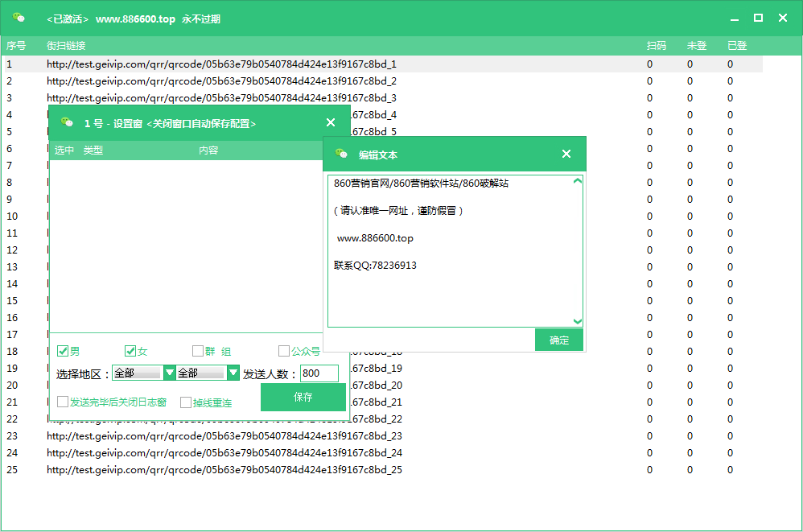Screen dimensions: 803x532
Task: Open the first 全部 region dropdown
Action: click(170, 373)
